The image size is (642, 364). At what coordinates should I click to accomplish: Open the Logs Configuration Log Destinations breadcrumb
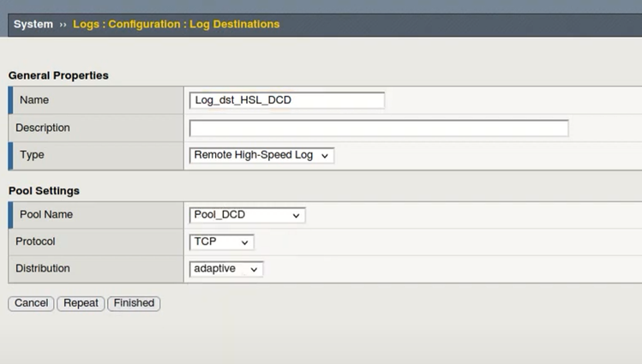coord(176,24)
